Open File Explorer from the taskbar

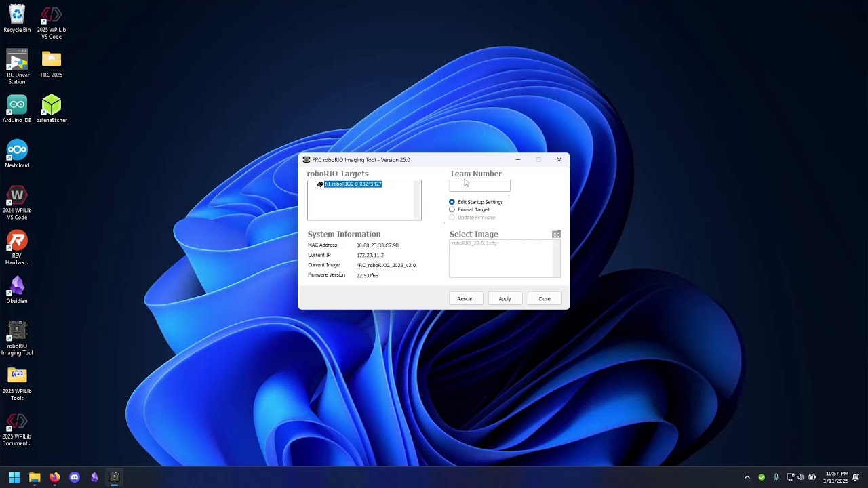pyautogui.click(x=35, y=477)
